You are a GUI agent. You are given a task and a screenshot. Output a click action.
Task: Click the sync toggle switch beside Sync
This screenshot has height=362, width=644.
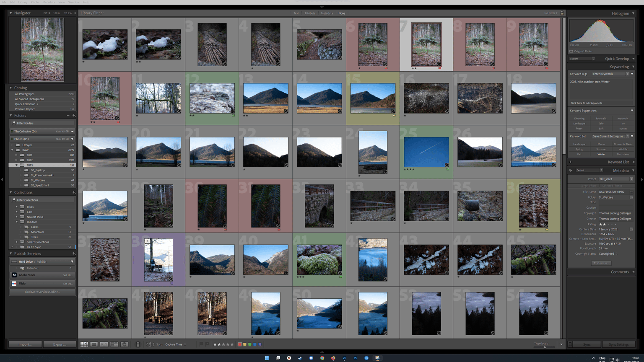point(570,344)
